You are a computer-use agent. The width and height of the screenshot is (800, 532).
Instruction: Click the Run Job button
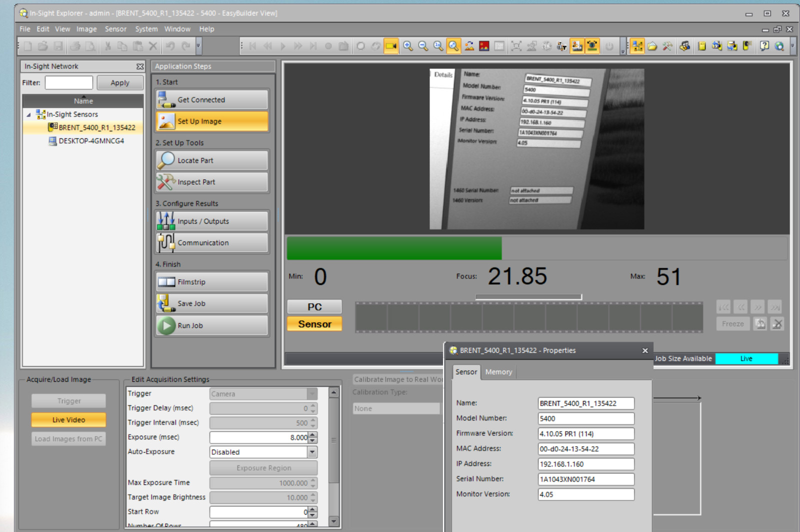click(212, 326)
